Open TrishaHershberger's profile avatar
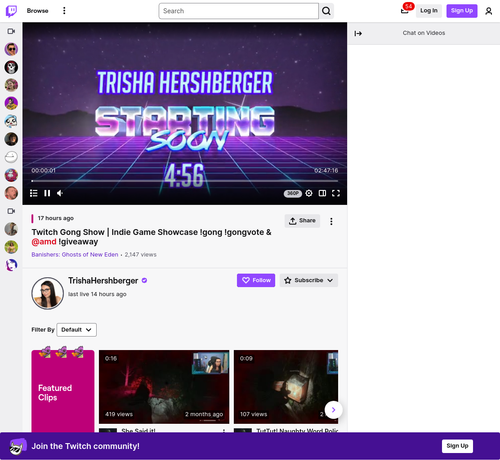This screenshot has height=460, width=500. pyautogui.click(x=47, y=293)
